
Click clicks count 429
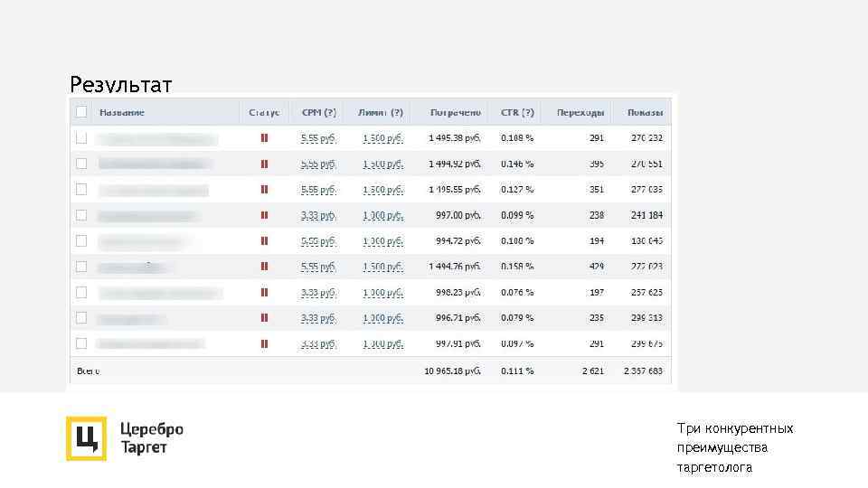coord(596,266)
